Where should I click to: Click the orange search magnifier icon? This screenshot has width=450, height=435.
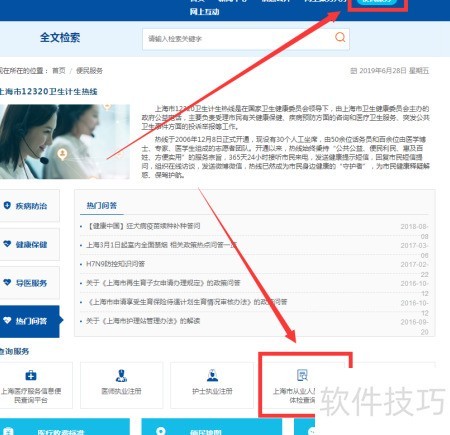click(x=340, y=37)
